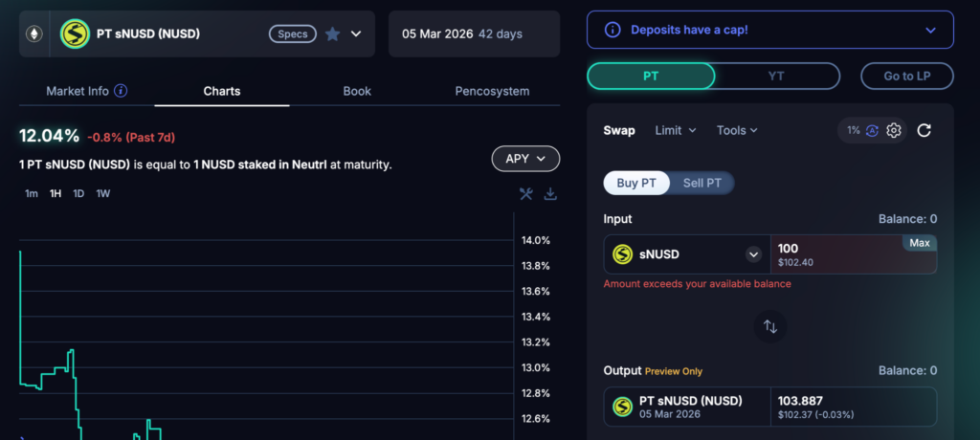Select the Buy PT option

[x=636, y=183]
